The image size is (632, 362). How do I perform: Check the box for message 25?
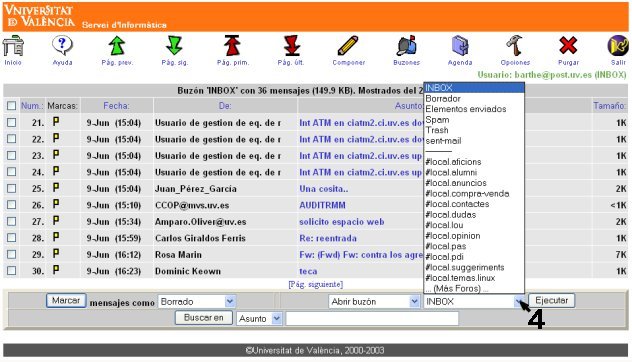[x=12, y=189]
